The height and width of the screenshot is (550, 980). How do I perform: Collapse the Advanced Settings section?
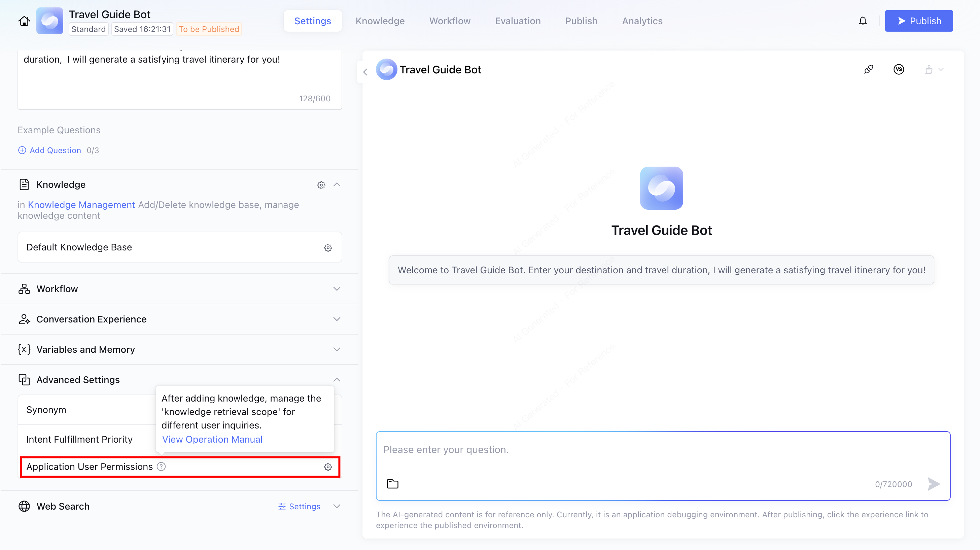[337, 380]
